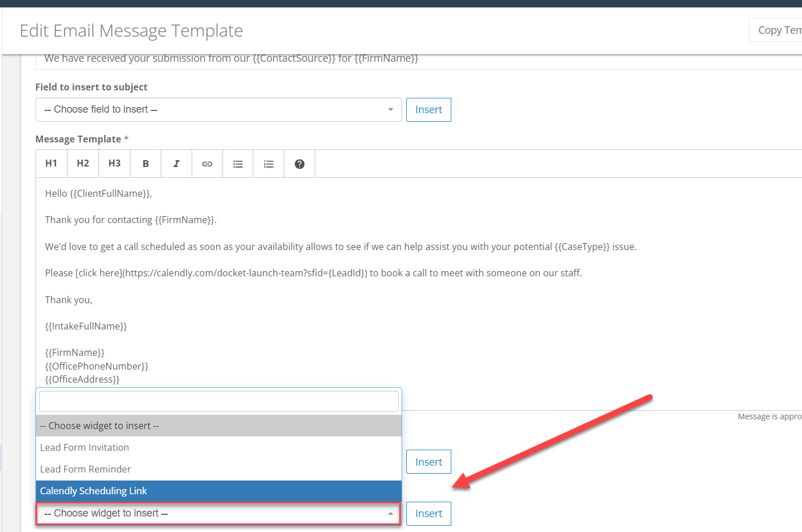802x532 pixels.
Task: Click the Copy Template button
Action: coord(778,30)
